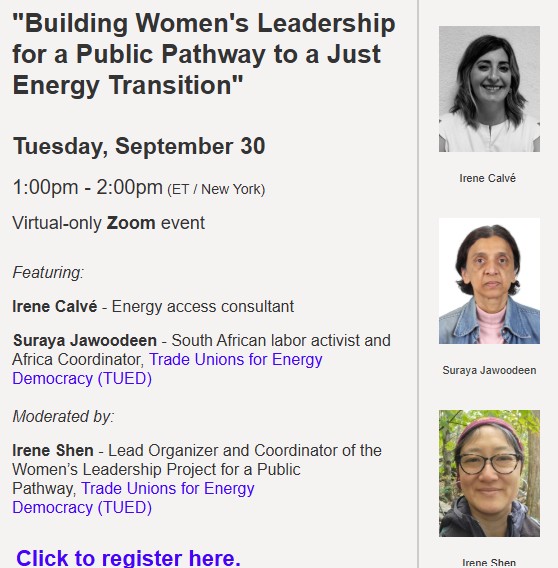The width and height of the screenshot is (558, 568).
Task: Click bold 'Suraya Jawoodeen' name in speaker list
Action: tap(85, 341)
